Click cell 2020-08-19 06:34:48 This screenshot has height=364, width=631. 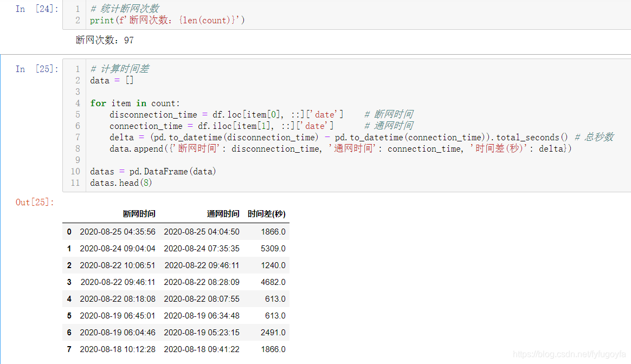point(202,316)
